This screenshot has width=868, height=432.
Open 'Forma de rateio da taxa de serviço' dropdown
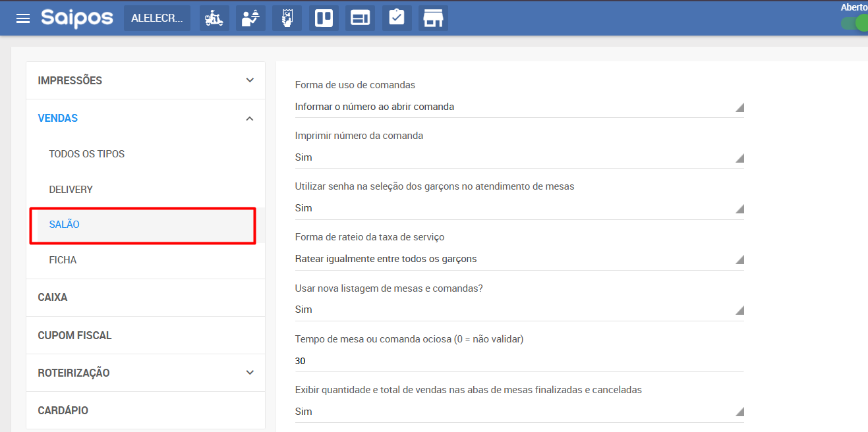519,259
